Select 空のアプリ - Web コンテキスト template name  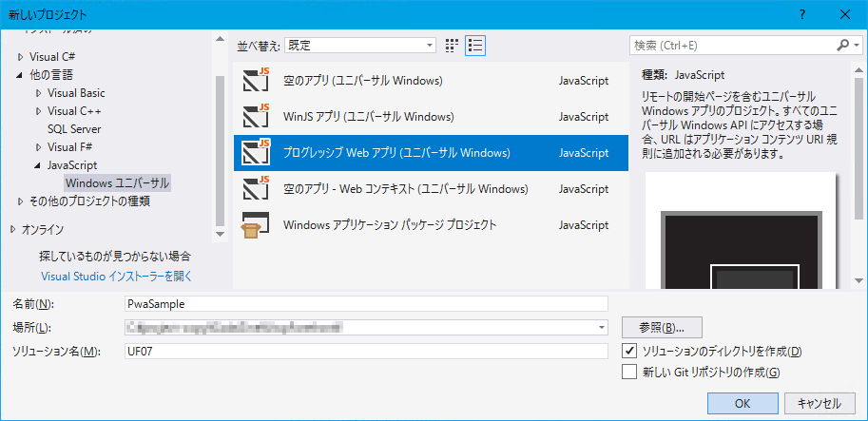(x=405, y=189)
